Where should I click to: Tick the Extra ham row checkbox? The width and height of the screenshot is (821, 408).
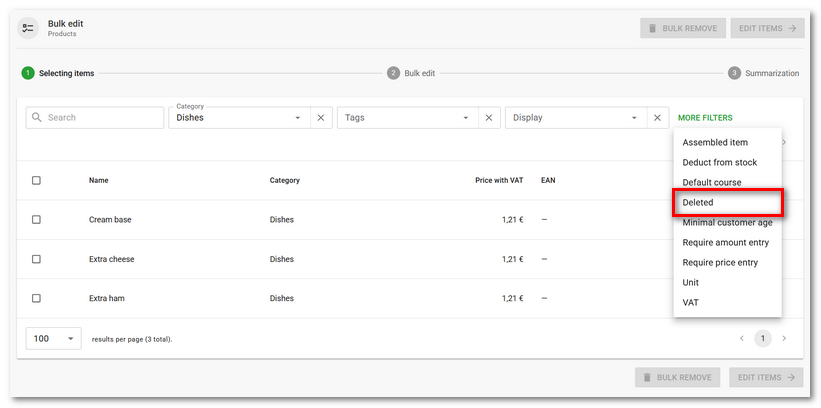[36, 298]
